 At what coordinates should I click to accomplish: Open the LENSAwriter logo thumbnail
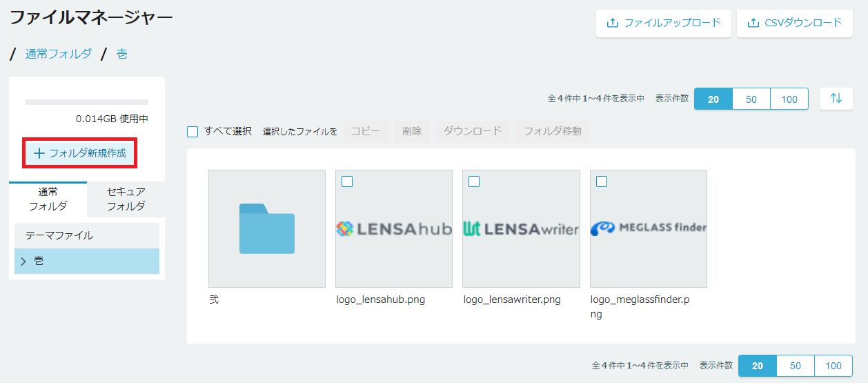(x=521, y=228)
